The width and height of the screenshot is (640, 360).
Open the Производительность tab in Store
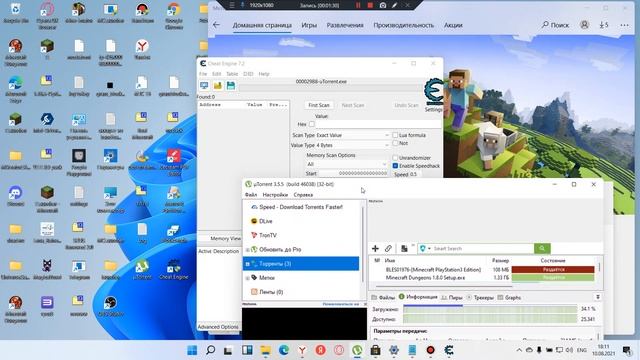pyautogui.click(x=404, y=25)
